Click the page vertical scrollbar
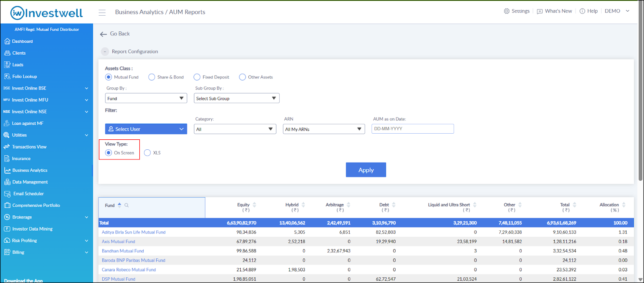 [x=640, y=91]
